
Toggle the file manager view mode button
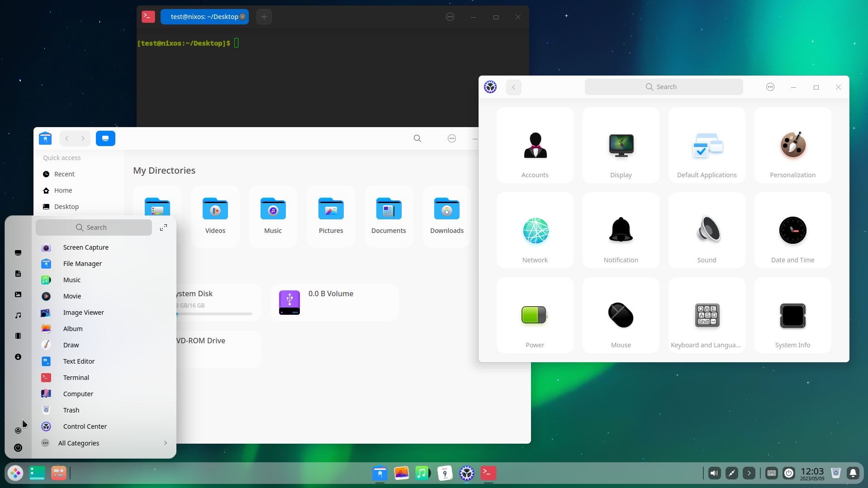pyautogui.click(x=105, y=138)
